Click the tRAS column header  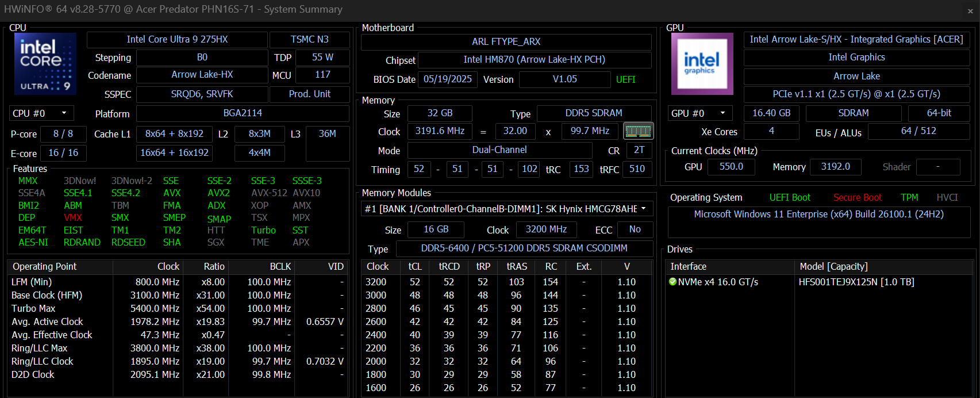point(517,266)
